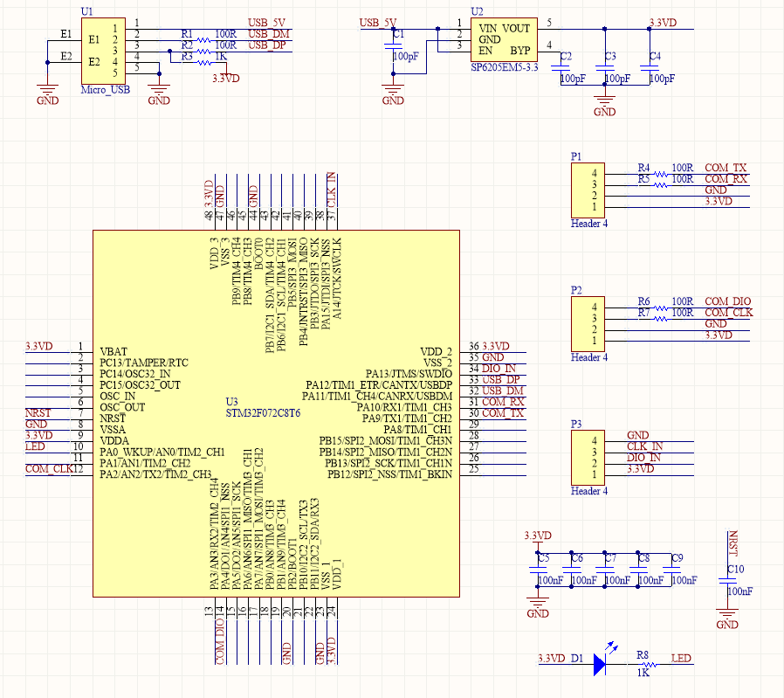Screen dimensions: 784x698
Task: Click the OSC_IN pin name
Action: (118, 397)
